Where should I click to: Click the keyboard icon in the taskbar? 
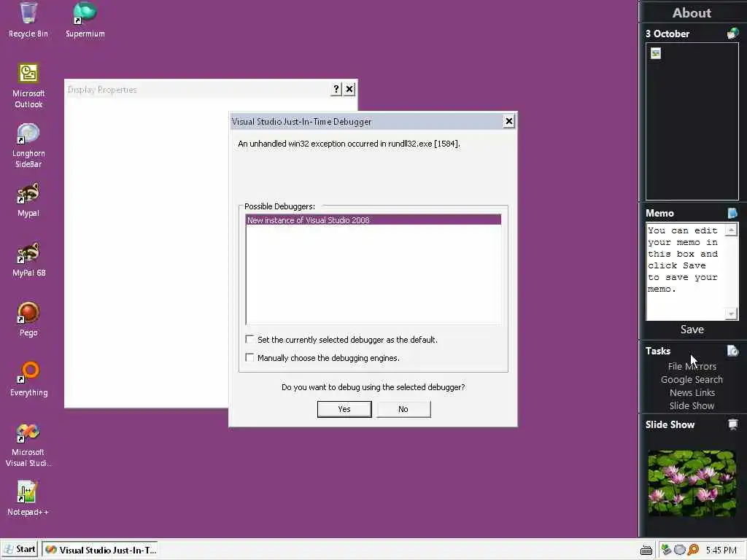(x=646, y=550)
